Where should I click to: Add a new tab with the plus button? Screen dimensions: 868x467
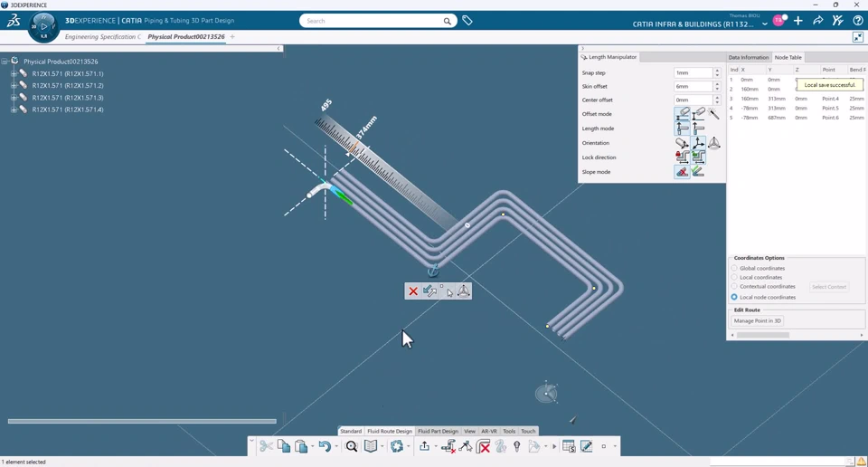pyautogui.click(x=232, y=36)
